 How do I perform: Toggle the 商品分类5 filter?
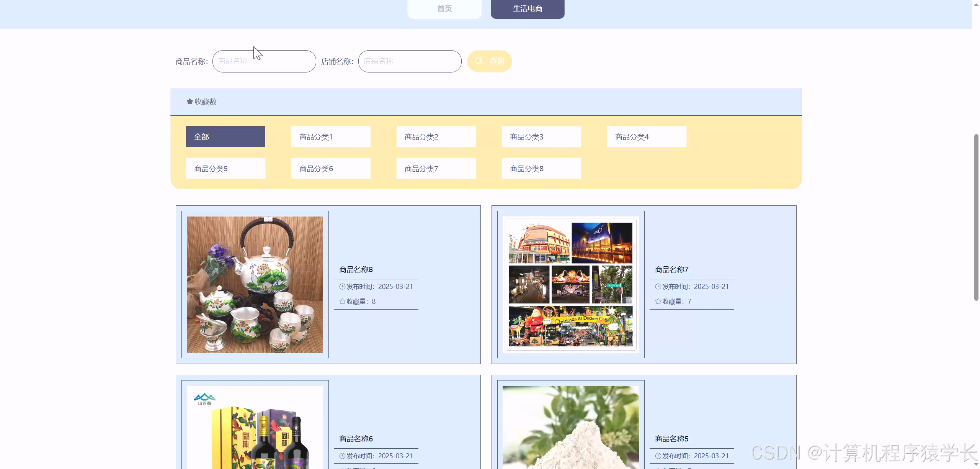(x=225, y=168)
